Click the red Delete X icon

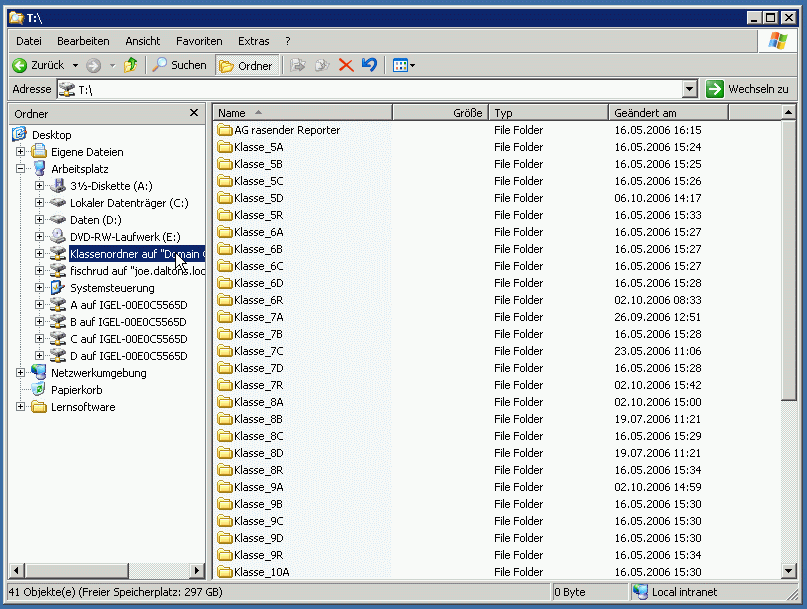[346, 65]
